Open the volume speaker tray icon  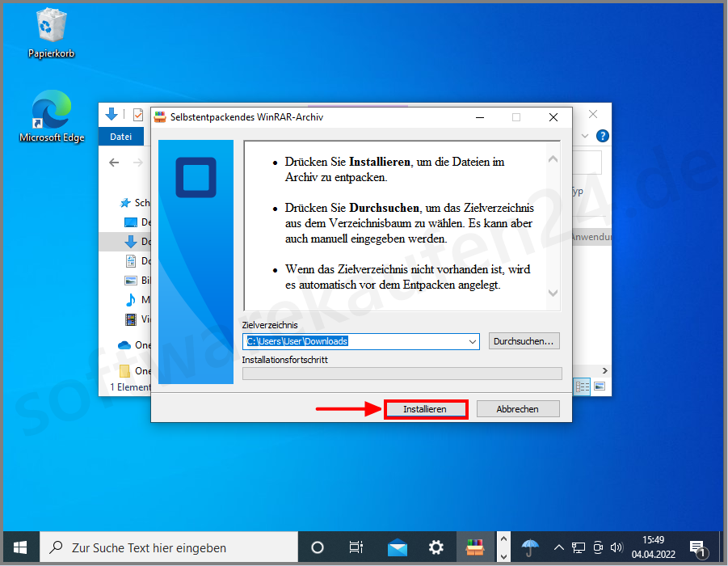[x=616, y=548]
